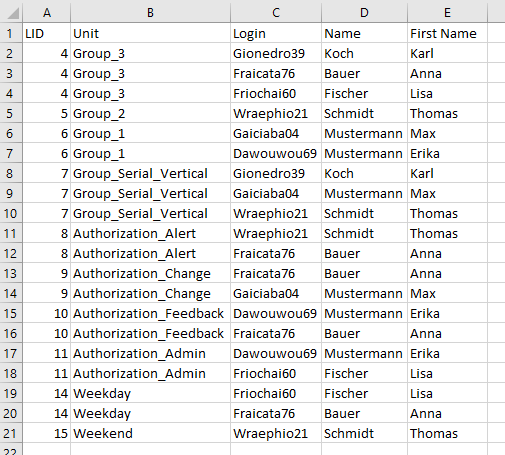Screen dimensions: 505x455
Task: Select row 11 header
Action: [x=11, y=233]
